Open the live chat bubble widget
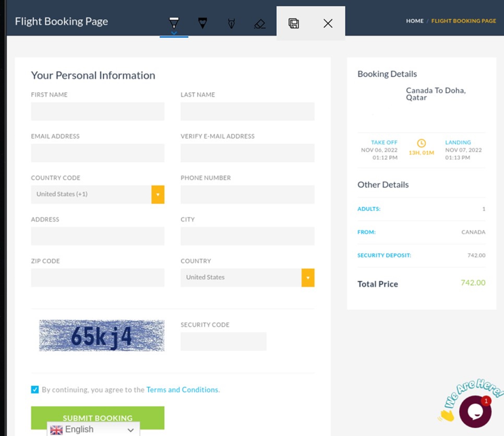The width and height of the screenshot is (504, 436). point(475,412)
